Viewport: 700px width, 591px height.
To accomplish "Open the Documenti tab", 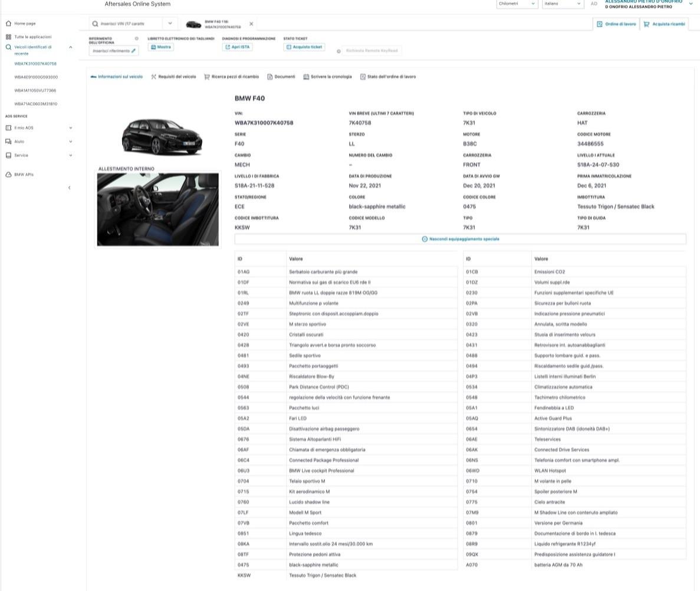I will coord(281,77).
